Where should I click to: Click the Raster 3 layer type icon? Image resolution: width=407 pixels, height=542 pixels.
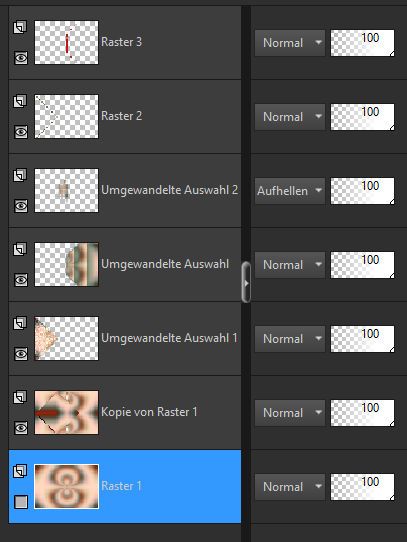pos(20,27)
